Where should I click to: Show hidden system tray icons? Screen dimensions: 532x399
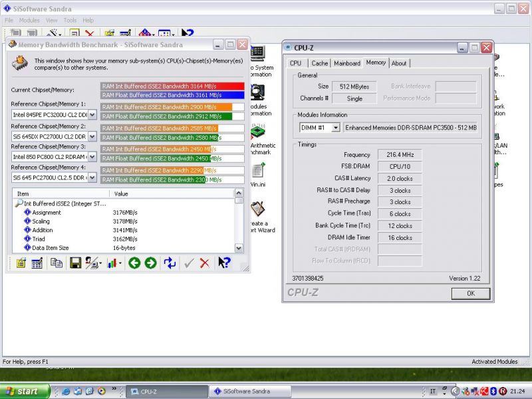(456, 391)
